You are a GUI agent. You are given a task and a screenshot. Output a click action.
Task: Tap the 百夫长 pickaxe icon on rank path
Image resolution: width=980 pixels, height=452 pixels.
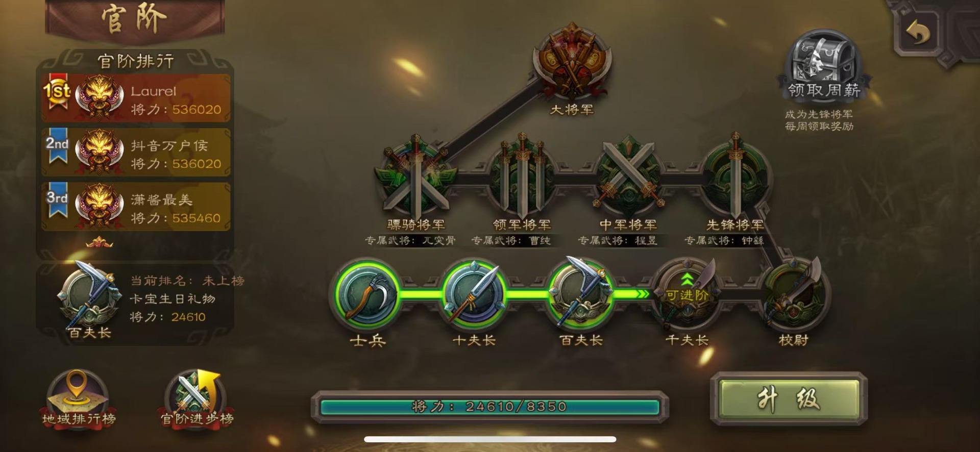pyautogui.click(x=581, y=293)
